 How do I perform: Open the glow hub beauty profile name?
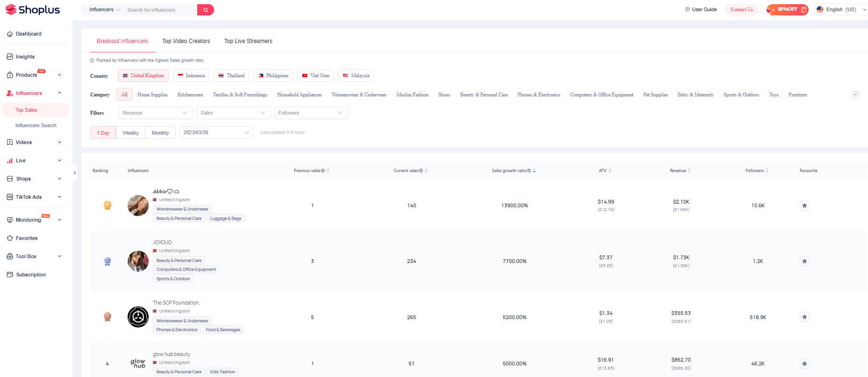(x=171, y=354)
